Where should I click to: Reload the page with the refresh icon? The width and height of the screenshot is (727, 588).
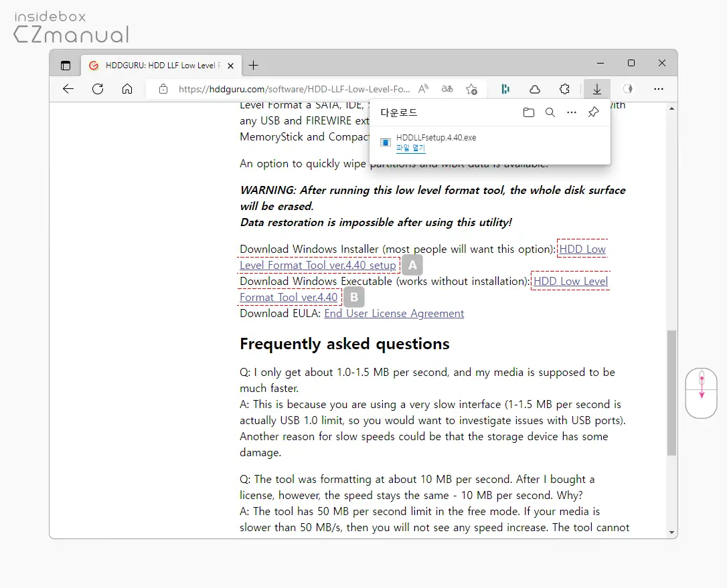tap(98, 89)
